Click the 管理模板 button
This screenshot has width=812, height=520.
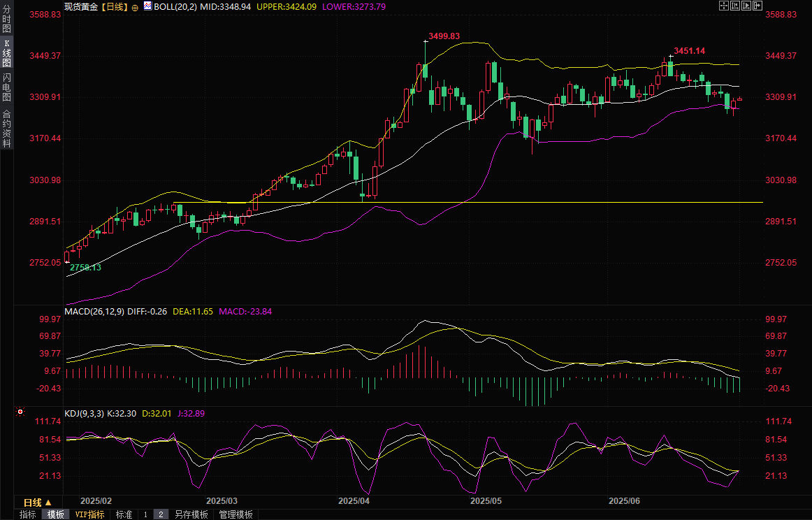tap(235, 514)
